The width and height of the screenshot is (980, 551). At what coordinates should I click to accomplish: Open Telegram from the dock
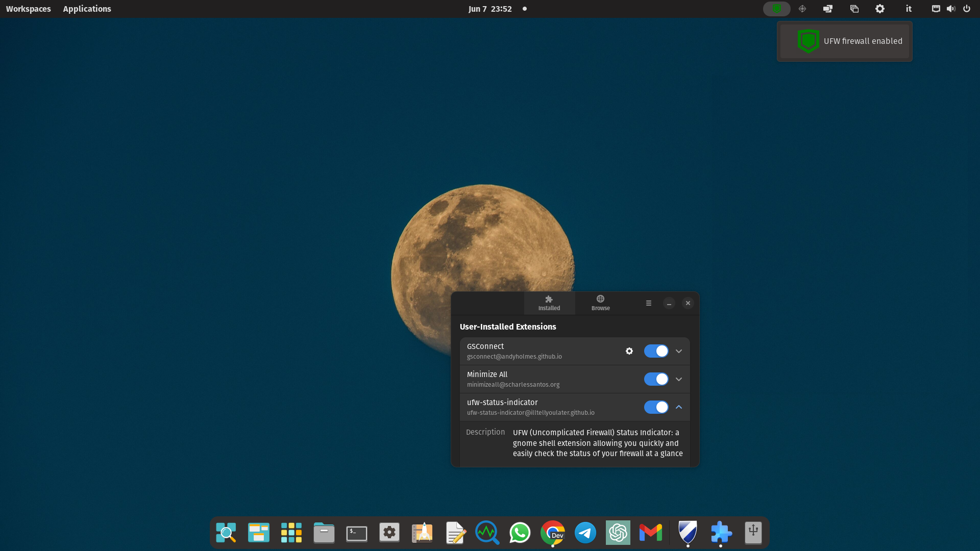tap(585, 533)
